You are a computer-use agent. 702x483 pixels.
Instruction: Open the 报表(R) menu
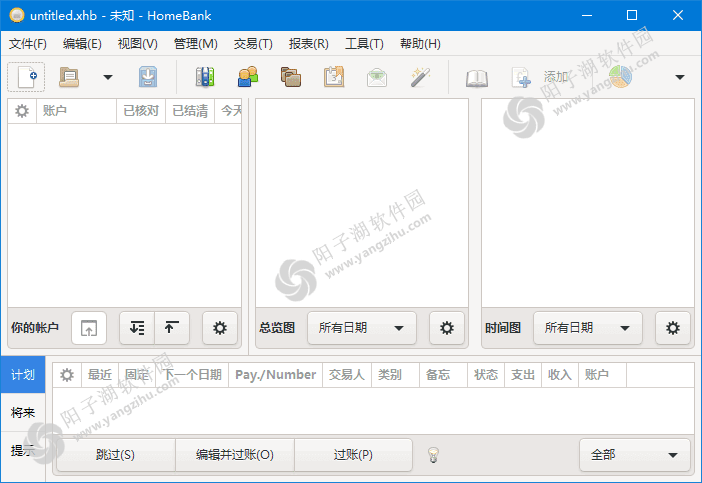(x=308, y=44)
